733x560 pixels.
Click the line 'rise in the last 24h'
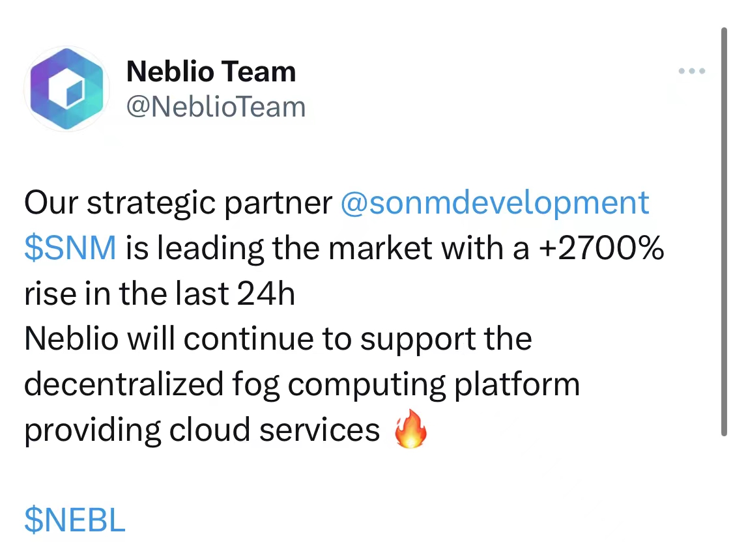click(x=160, y=294)
